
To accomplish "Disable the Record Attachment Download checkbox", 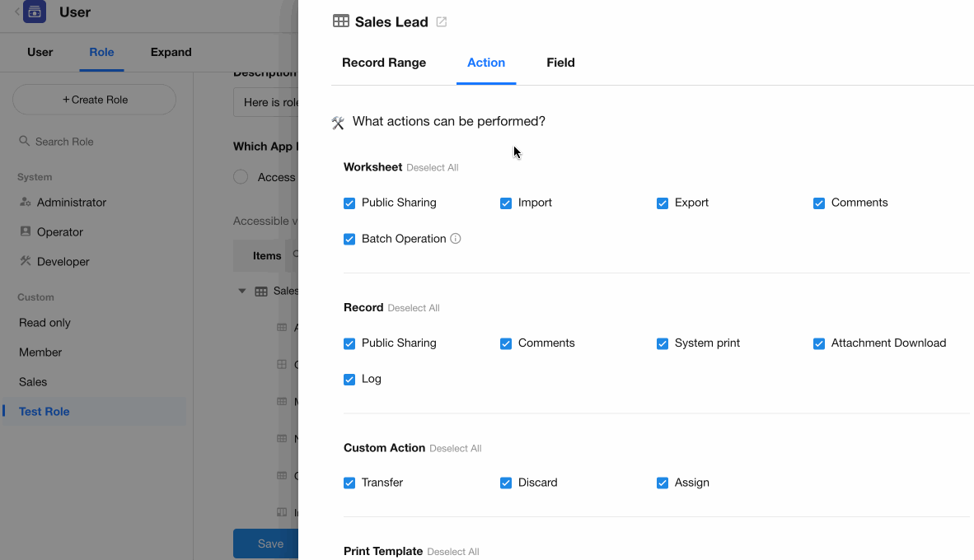I will (819, 343).
